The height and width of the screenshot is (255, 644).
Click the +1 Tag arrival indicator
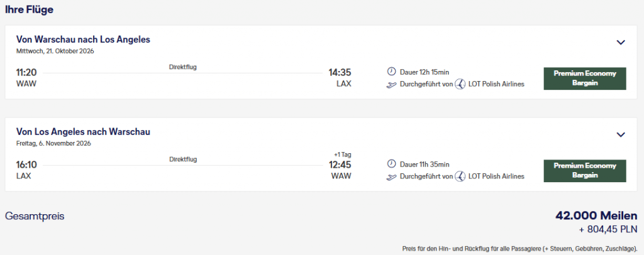[x=343, y=155]
